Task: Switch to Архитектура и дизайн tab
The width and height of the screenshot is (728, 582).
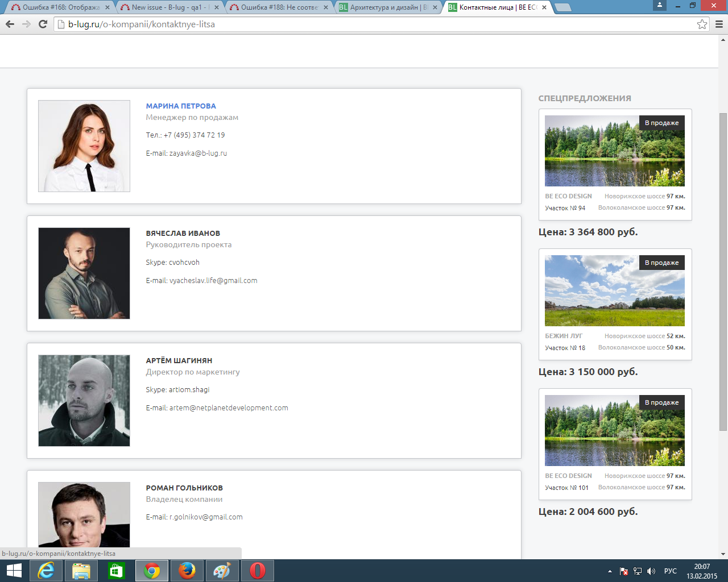Action: [x=387, y=7]
